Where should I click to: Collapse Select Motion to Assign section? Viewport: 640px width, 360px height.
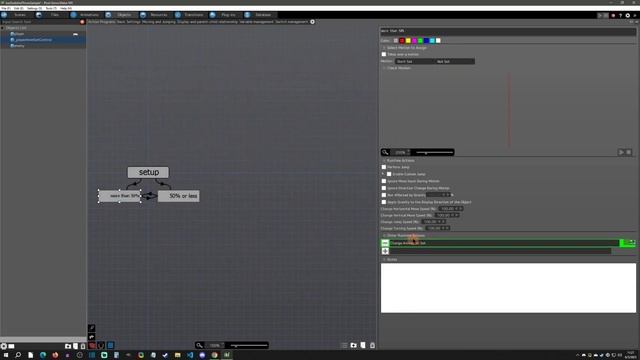[x=384, y=48]
